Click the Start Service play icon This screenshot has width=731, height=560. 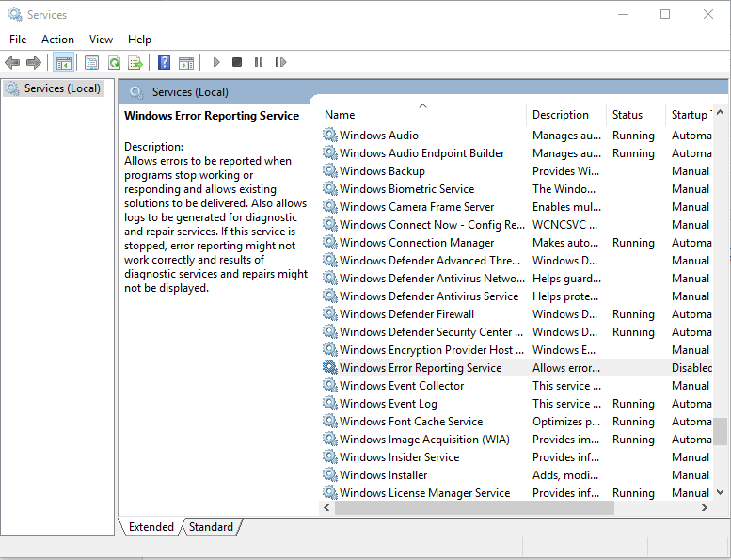tap(215, 62)
